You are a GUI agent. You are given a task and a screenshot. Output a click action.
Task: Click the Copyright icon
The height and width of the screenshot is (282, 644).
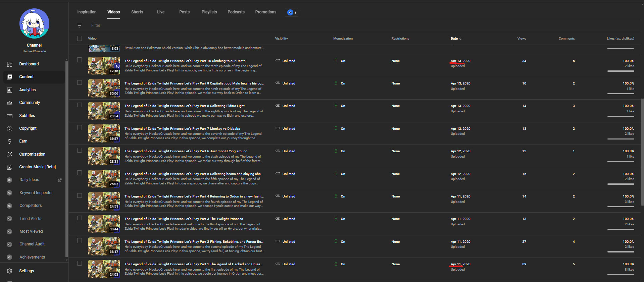tap(10, 128)
